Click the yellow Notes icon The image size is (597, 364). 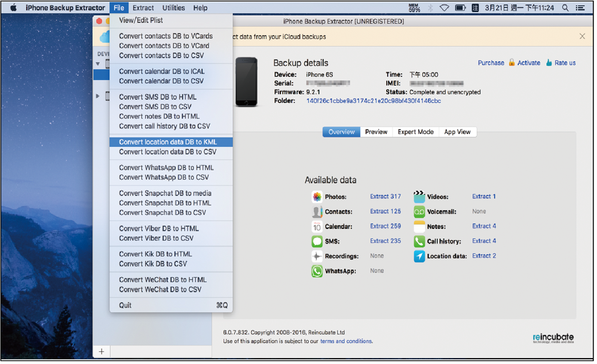point(419,226)
